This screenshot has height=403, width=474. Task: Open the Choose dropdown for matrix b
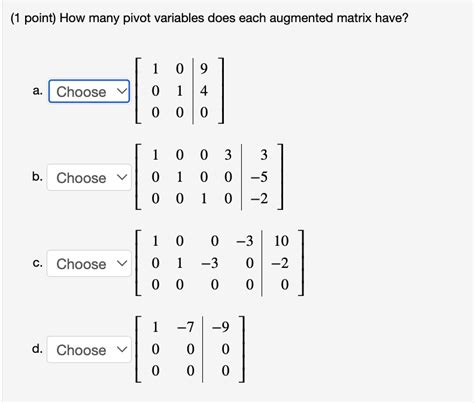pyautogui.click(x=89, y=177)
